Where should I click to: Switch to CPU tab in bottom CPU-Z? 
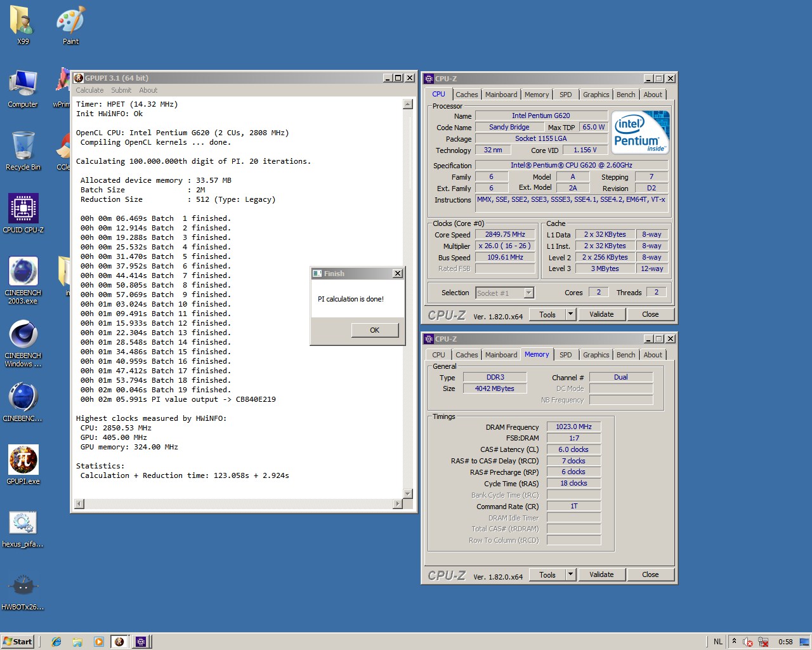coord(438,355)
